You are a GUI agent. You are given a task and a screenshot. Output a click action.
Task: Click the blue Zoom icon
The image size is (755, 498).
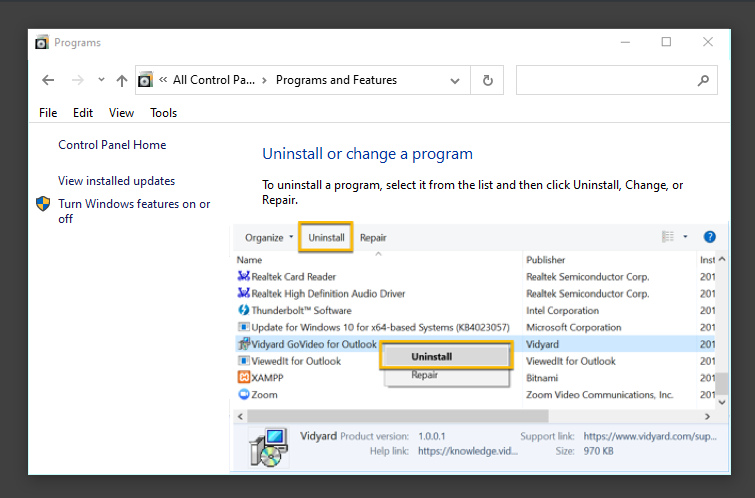(244, 394)
